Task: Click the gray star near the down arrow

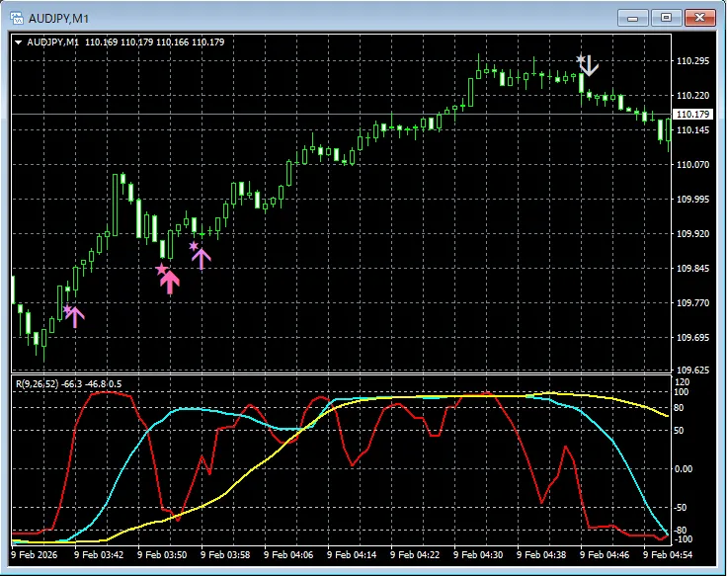Action: point(581,59)
